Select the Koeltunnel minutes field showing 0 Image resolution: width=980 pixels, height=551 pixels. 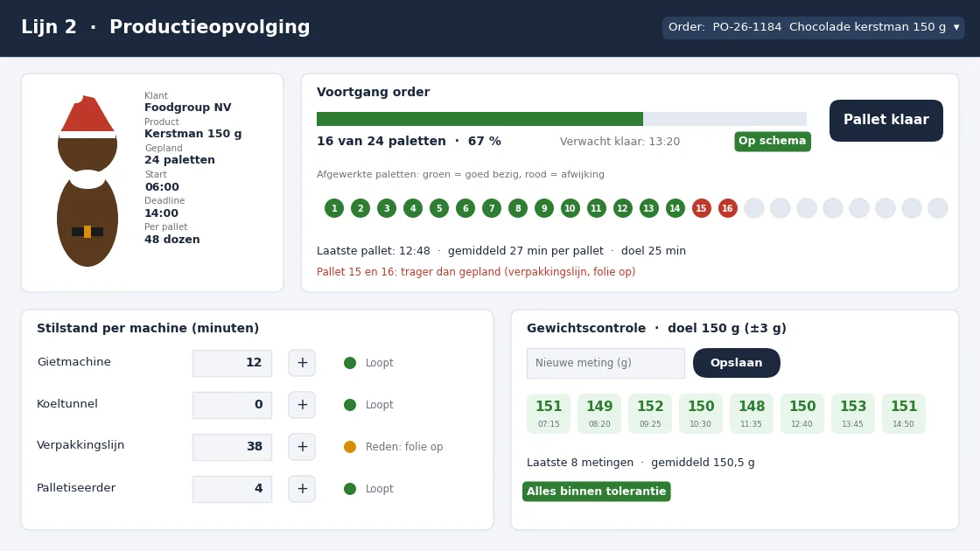232,405
